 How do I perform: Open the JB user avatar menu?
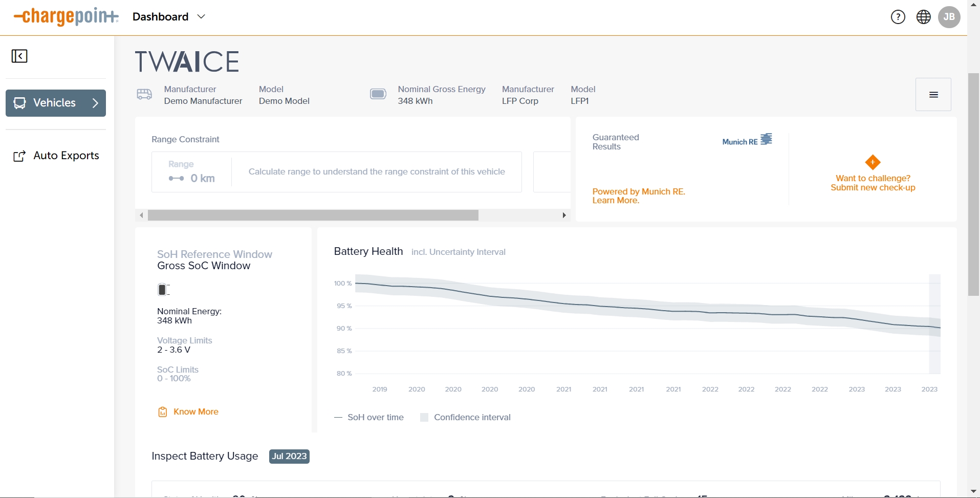pyautogui.click(x=949, y=17)
